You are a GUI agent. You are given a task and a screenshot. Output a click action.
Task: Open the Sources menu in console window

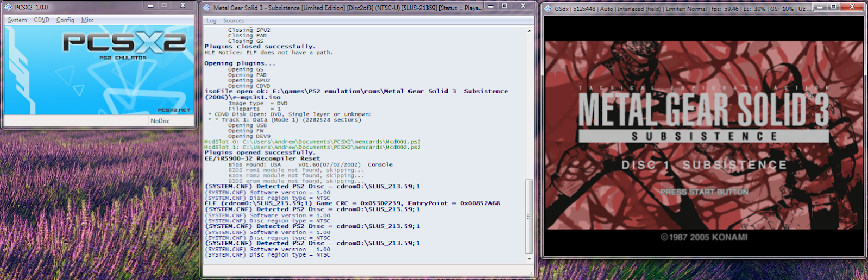[234, 21]
